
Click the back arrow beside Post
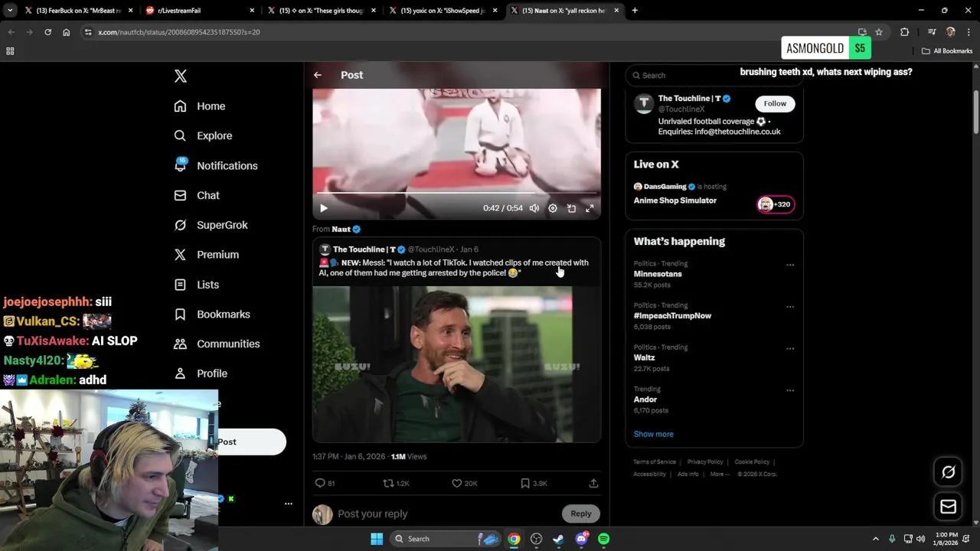[x=318, y=75]
